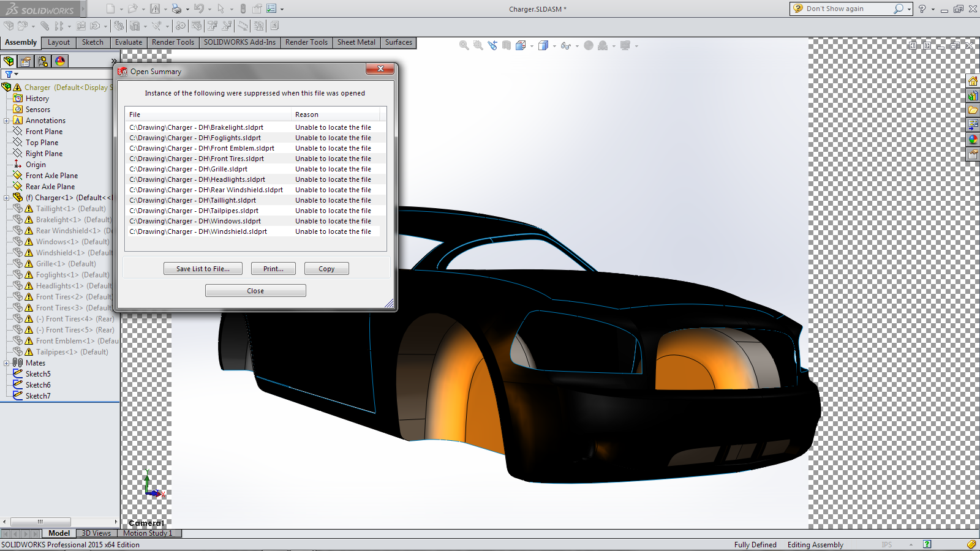Open the Options icon in title toolbar
This screenshot has height=551, width=980.
tap(271, 9)
